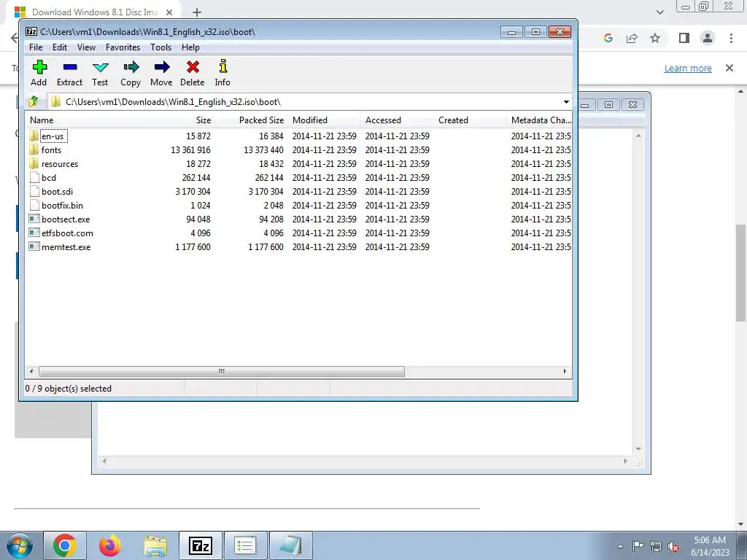Open Windows Explorer from the taskbar

pos(155,545)
